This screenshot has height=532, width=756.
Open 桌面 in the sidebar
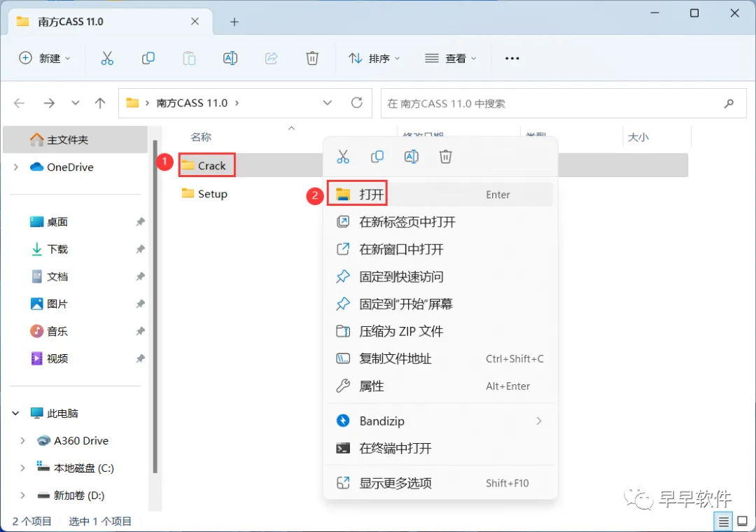coord(57,222)
